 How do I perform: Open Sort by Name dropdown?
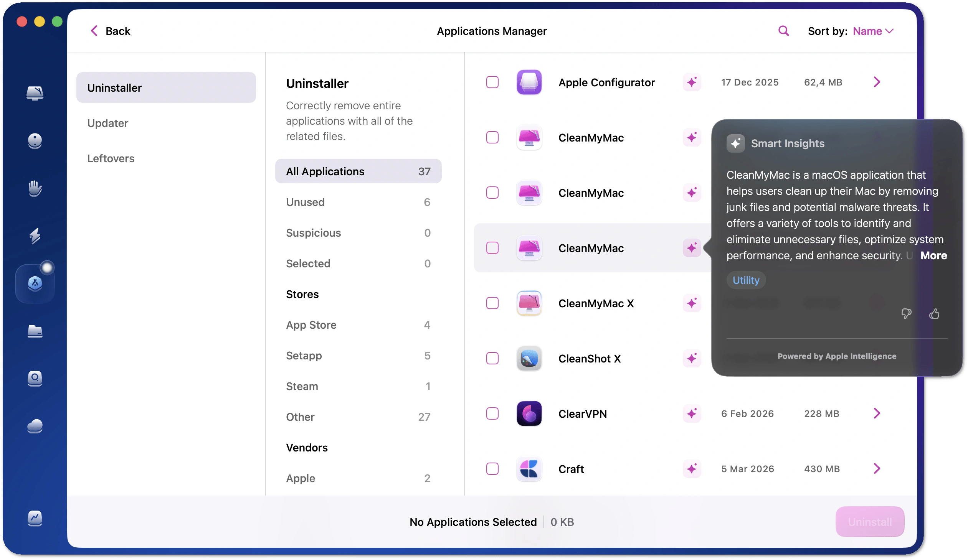pyautogui.click(x=873, y=31)
